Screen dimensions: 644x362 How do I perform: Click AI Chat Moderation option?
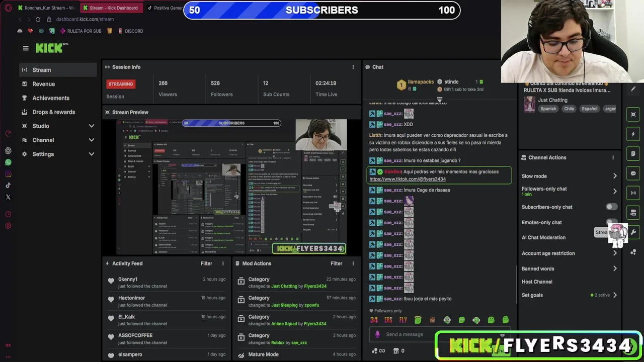(543, 237)
